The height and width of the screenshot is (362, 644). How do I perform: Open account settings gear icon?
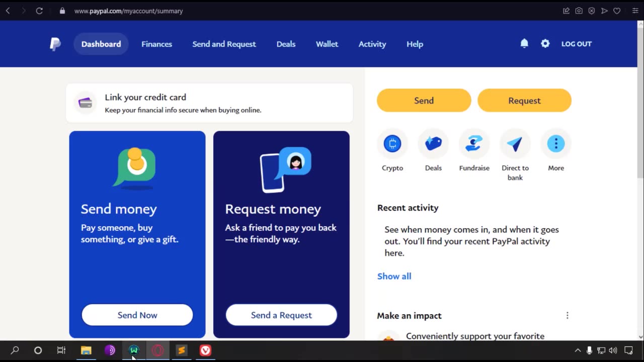(545, 44)
